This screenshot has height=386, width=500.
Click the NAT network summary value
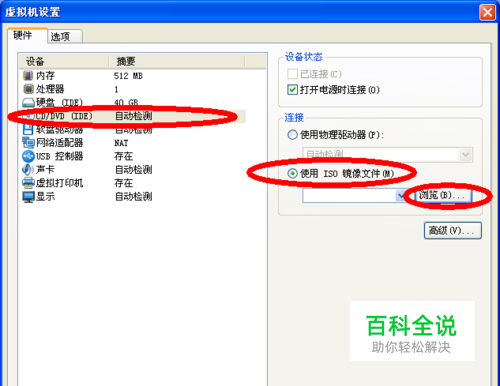pos(121,143)
